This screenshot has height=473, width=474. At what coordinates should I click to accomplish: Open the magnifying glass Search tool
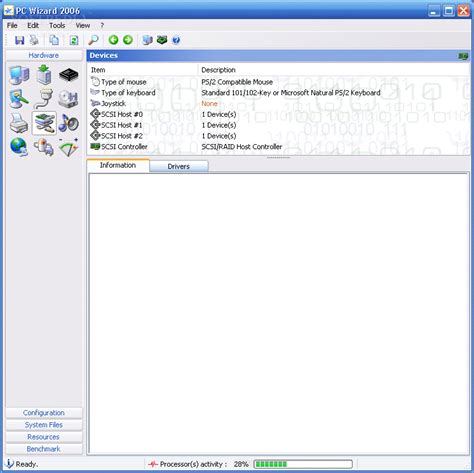click(93, 40)
